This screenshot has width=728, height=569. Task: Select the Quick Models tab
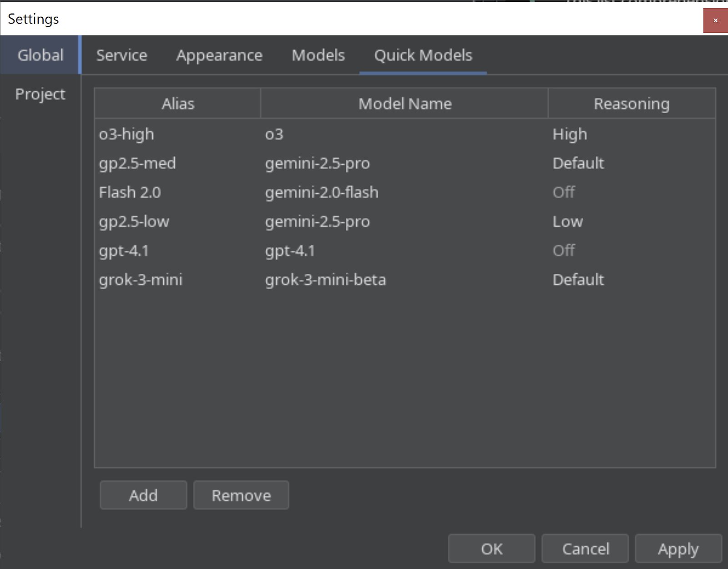pos(423,55)
